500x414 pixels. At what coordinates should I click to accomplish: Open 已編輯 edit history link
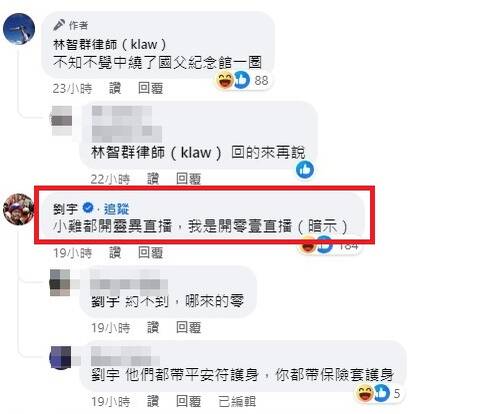[x=237, y=401]
